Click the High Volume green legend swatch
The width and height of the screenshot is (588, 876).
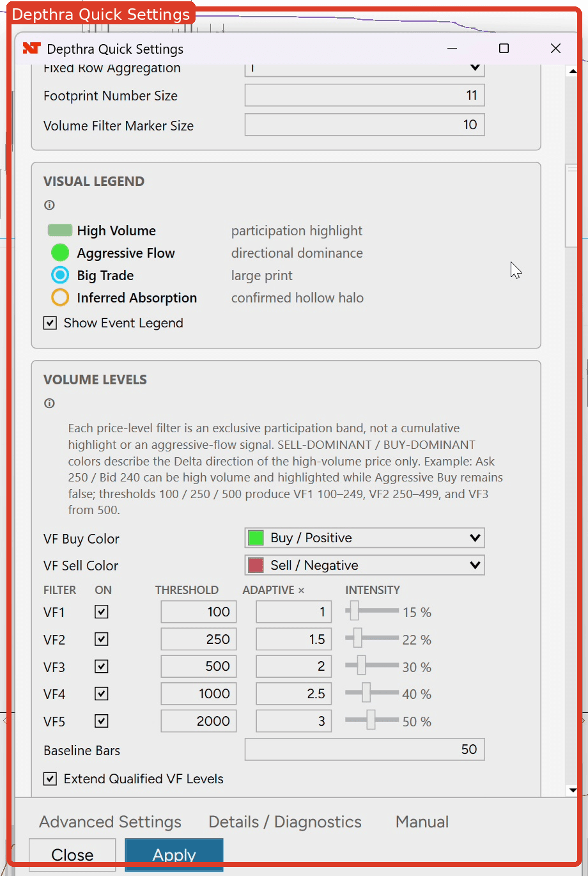click(60, 230)
